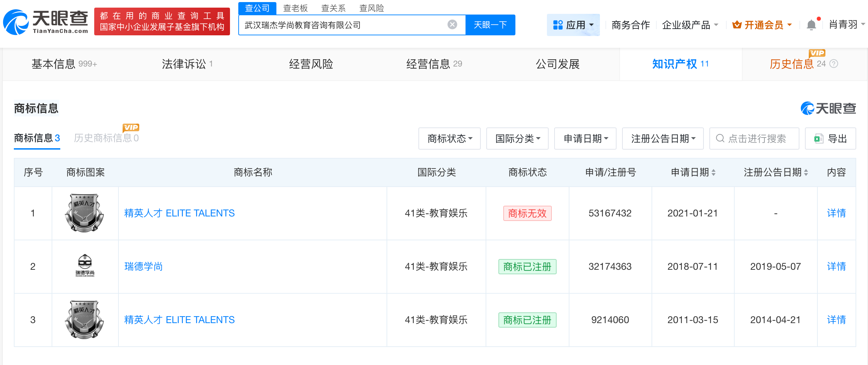Clear the search box with the X icon
This screenshot has width=868, height=365.
(452, 25)
